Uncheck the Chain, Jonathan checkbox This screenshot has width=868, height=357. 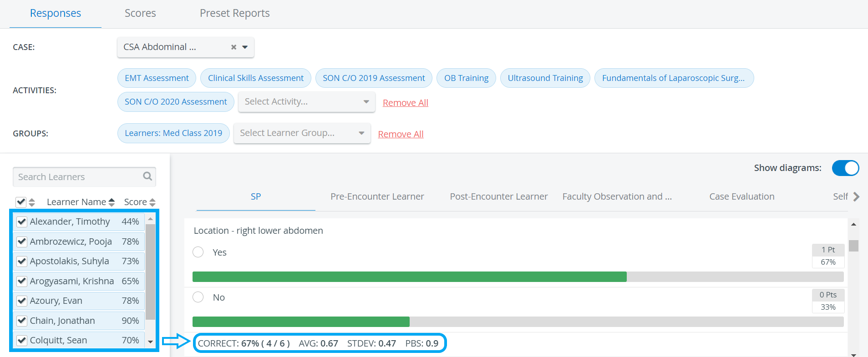[x=21, y=321]
